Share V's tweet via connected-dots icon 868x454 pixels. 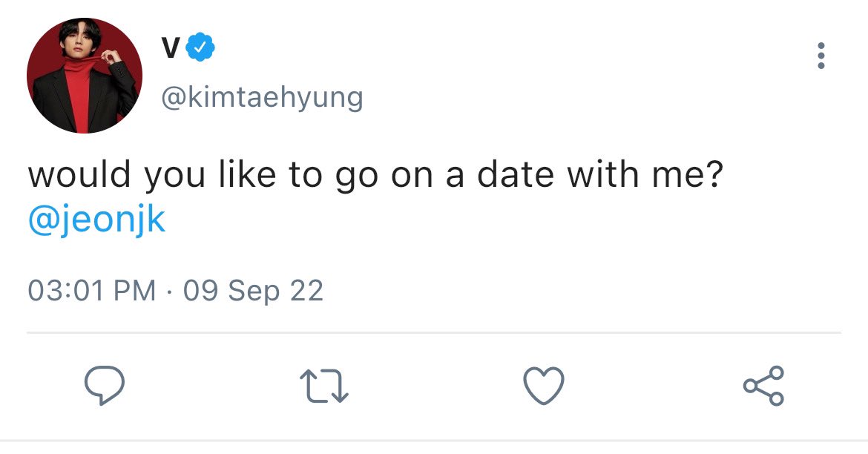click(763, 385)
